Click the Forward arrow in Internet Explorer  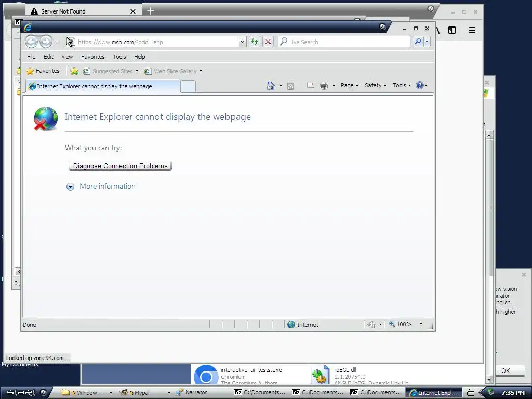pos(46,42)
